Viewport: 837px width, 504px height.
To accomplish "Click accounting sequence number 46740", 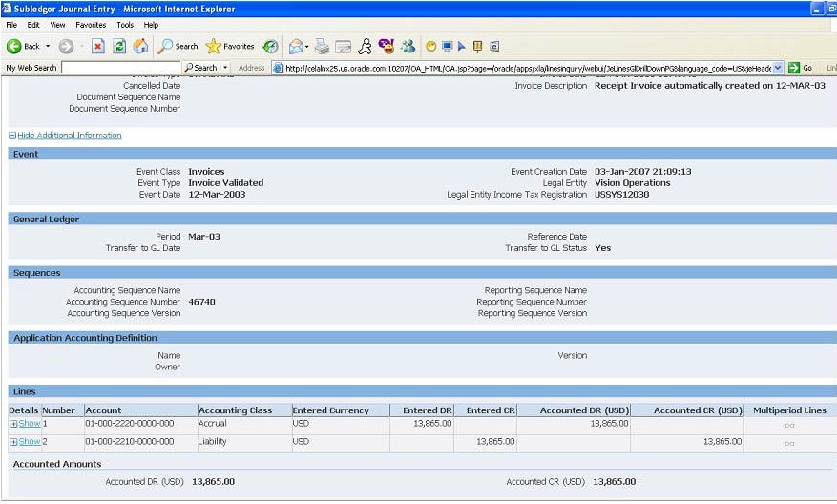I will pos(201,302).
